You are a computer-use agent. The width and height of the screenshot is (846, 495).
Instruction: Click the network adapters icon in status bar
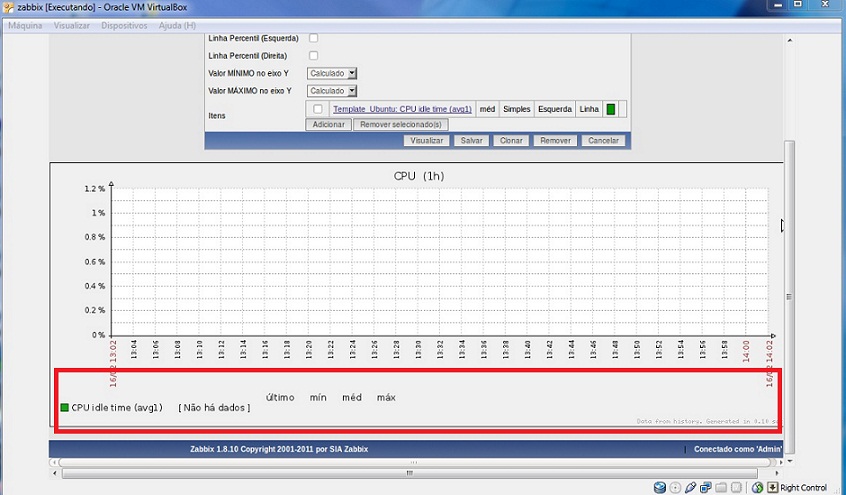tap(706, 487)
